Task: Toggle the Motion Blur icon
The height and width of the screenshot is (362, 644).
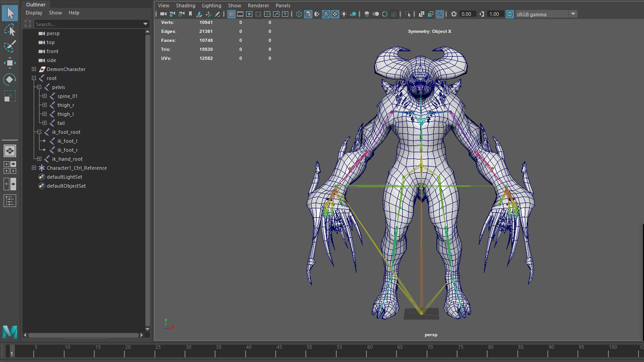Action: tap(376, 14)
